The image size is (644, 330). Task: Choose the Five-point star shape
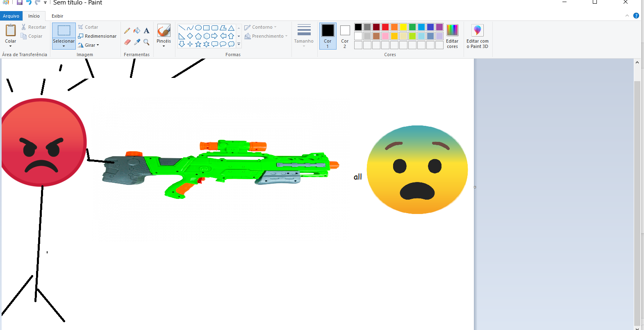click(198, 44)
